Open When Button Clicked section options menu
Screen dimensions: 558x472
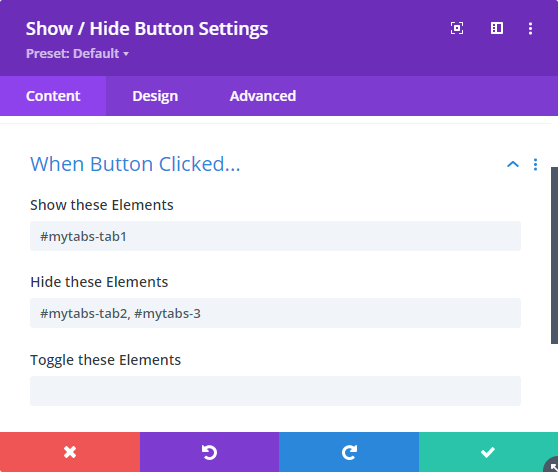pos(535,164)
